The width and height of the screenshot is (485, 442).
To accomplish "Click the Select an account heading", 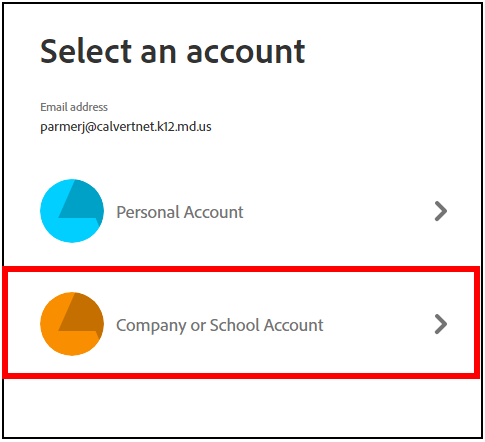I will tap(173, 51).
